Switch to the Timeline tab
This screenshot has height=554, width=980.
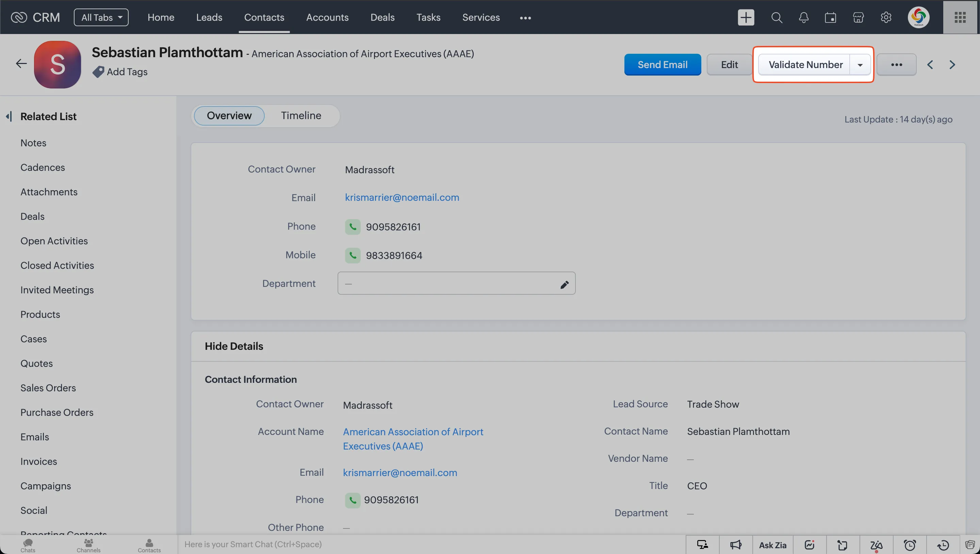(x=301, y=115)
